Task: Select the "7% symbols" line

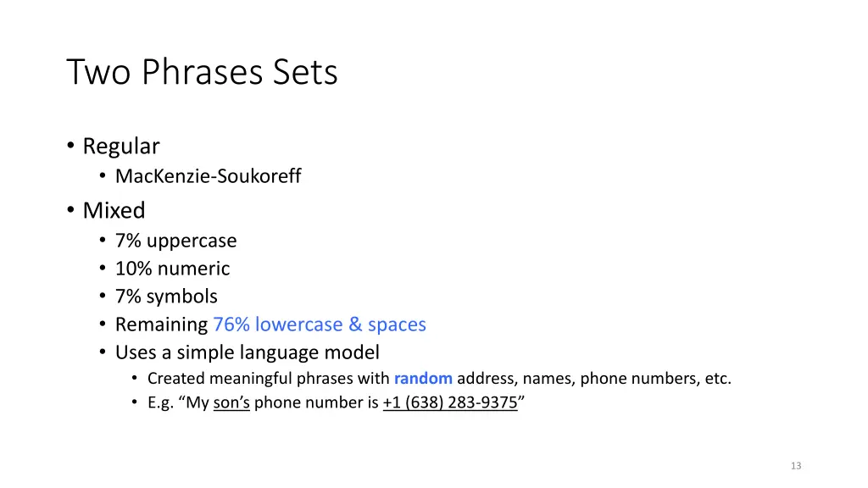Action: click(166, 297)
